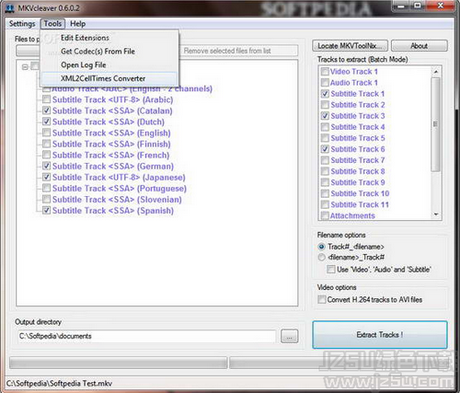Click the MKVcleaver app icon in the title bar
Image resolution: width=460 pixels, height=393 pixels.
(x=10, y=8)
